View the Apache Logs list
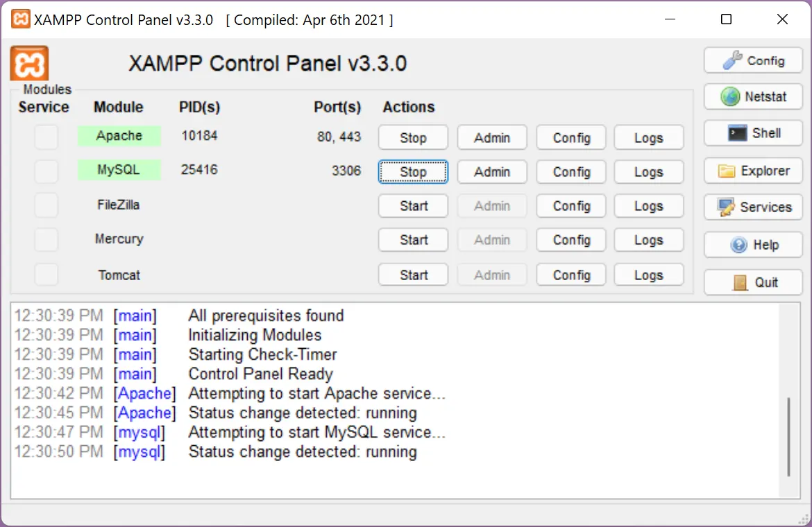812x527 pixels. pos(648,138)
